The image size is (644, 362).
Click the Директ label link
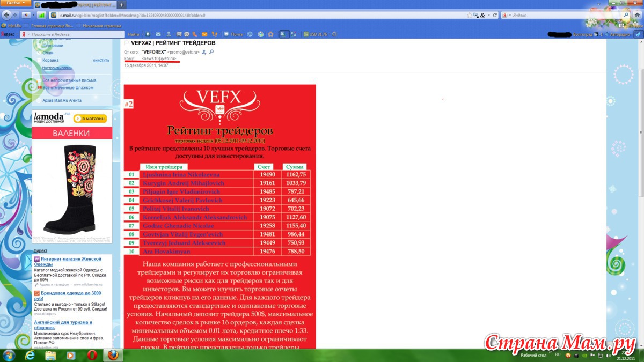pos(40,250)
